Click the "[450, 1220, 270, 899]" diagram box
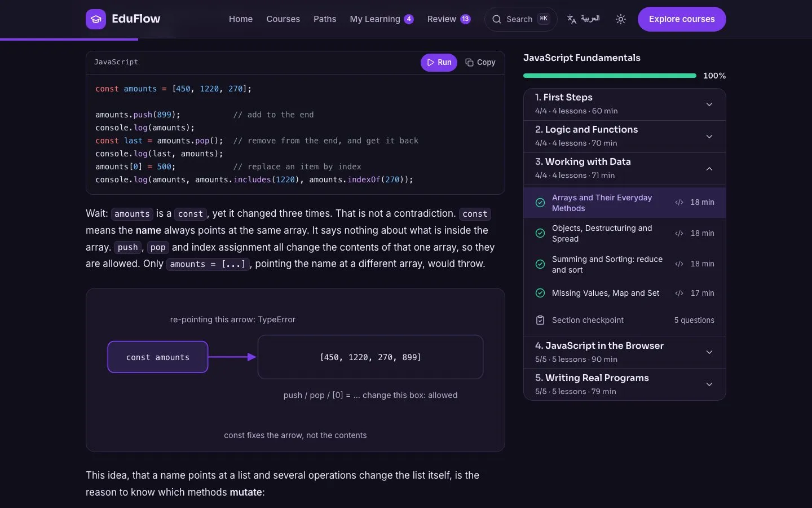 point(370,357)
